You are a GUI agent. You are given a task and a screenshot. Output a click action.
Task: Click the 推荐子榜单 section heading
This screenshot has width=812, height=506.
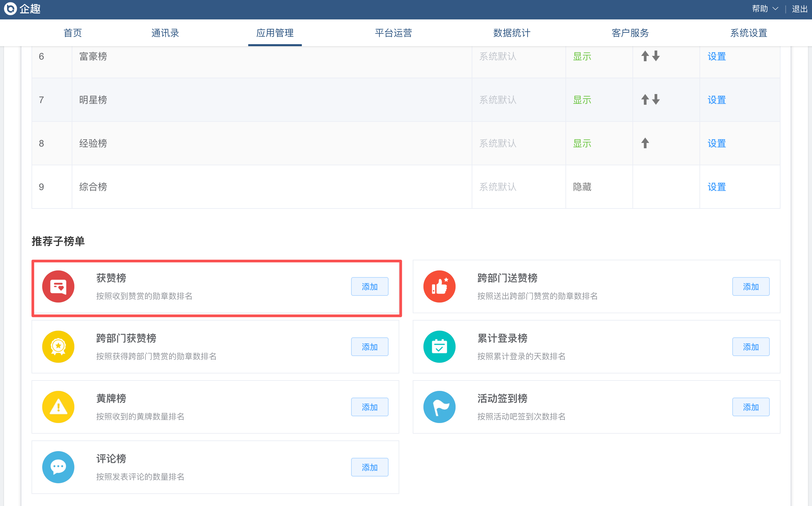pos(58,241)
